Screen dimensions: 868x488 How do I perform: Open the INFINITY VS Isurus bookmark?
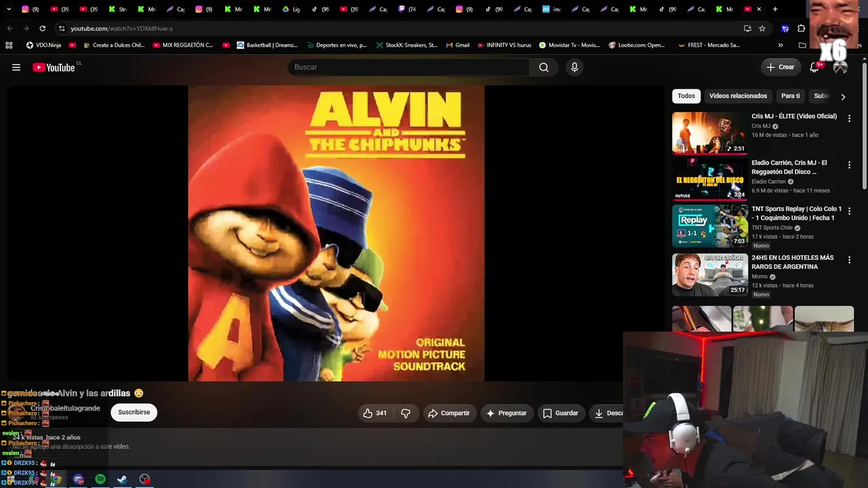point(503,45)
